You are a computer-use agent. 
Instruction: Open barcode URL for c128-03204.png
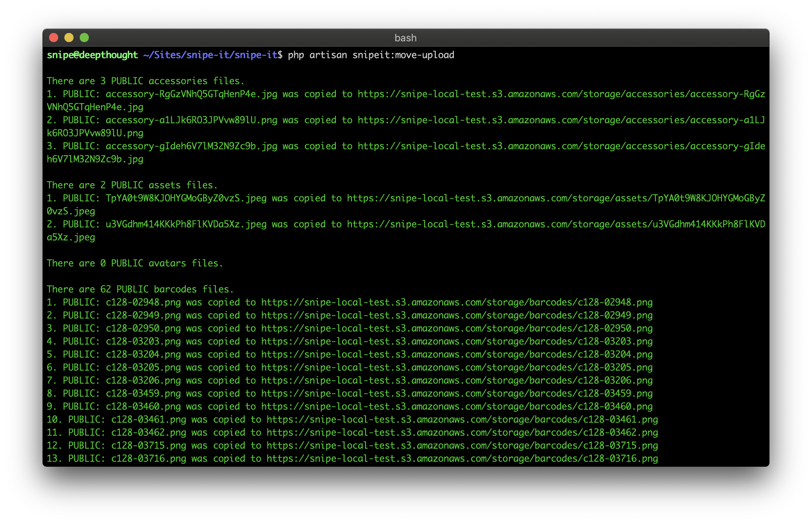tap(457, 355)
